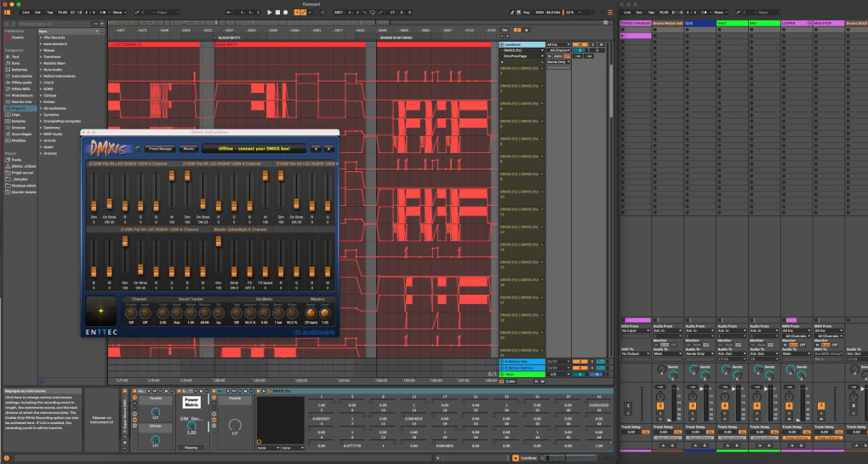This screenshot has height=464, width=868.
Task: Launch the pink clip in TITRES CHANSON track
Action: point(623,36)
